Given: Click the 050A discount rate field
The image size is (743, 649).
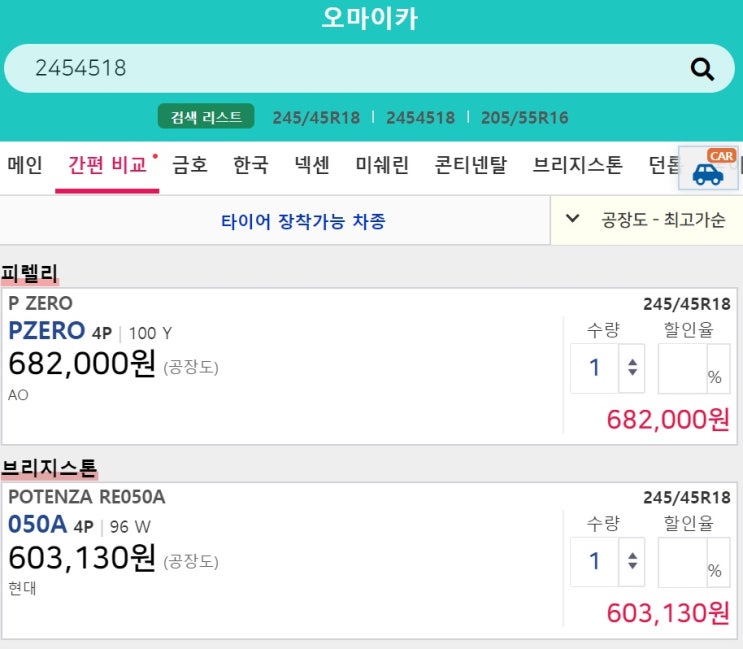Looking at the screenshot, I should pos(683,562).
